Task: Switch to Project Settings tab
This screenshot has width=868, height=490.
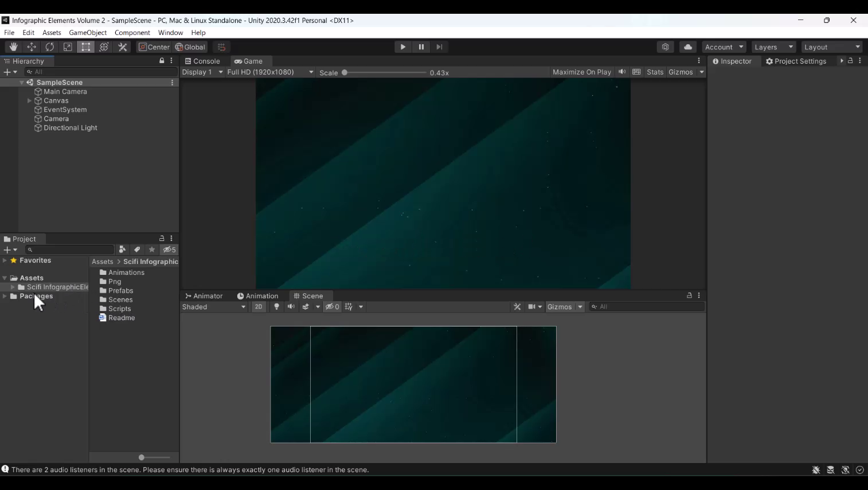Action: click(796, 61)
